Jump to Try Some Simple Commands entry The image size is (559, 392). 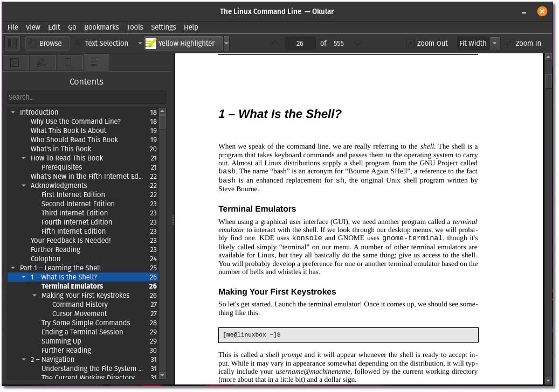pos(86,323)
